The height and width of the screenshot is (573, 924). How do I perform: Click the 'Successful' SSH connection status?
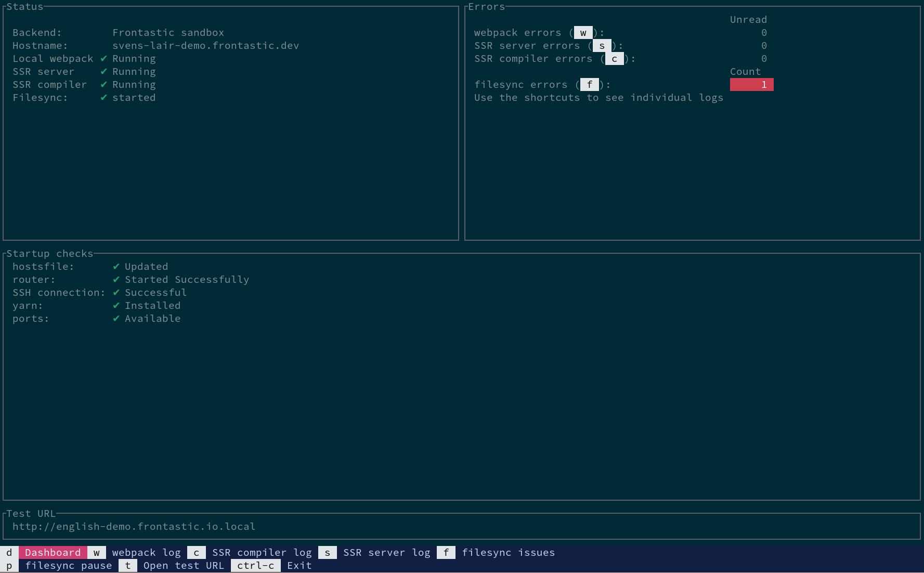(156, 292)
